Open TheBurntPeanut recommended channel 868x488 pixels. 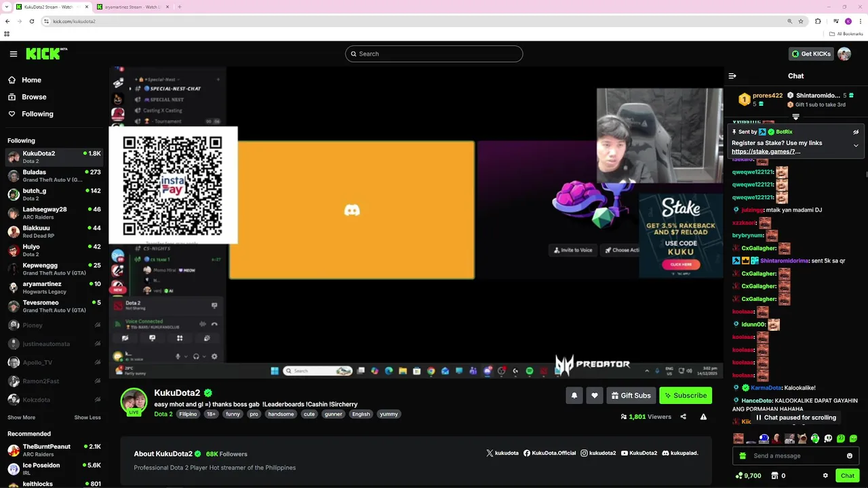[x=54, y=450]
